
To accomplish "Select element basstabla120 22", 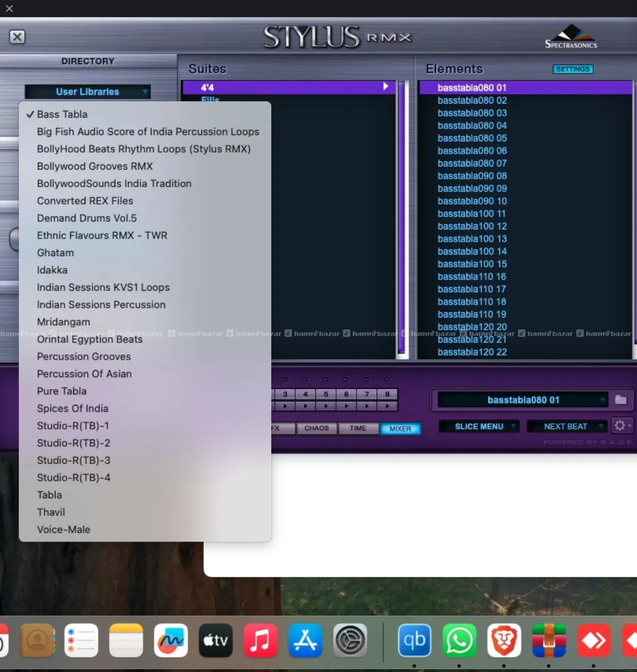I will [x=526, y=352].
